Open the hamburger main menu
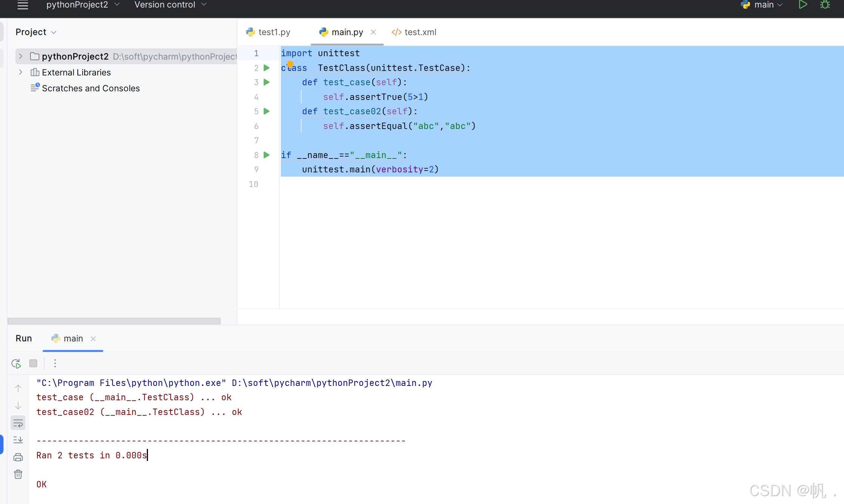Image resolution: width=844 pixels, height=504 pixels. (x=22, y=5)
